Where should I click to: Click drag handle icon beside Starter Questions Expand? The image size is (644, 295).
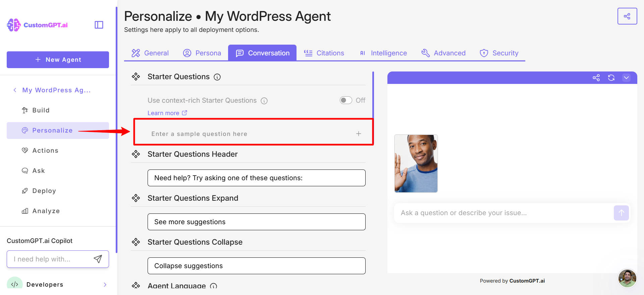[x=136, y=198]
